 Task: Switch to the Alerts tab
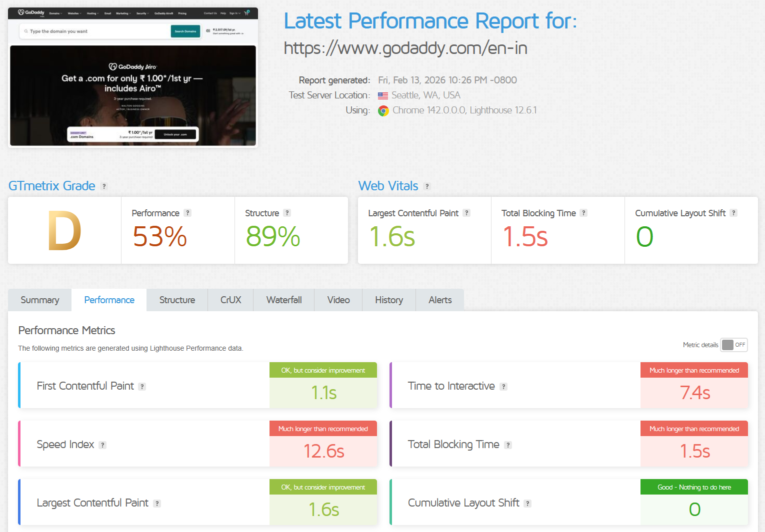click(x=439, y=300)
